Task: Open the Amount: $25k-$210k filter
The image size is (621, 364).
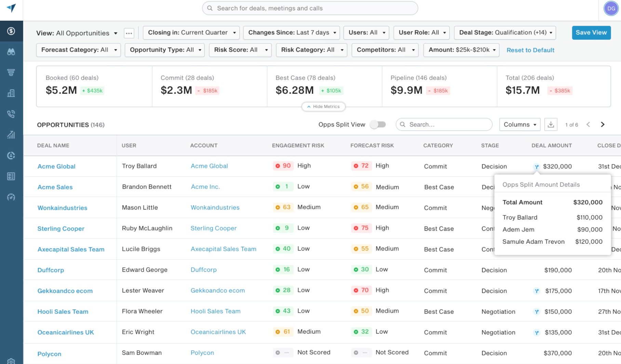Action: [461, 50]
